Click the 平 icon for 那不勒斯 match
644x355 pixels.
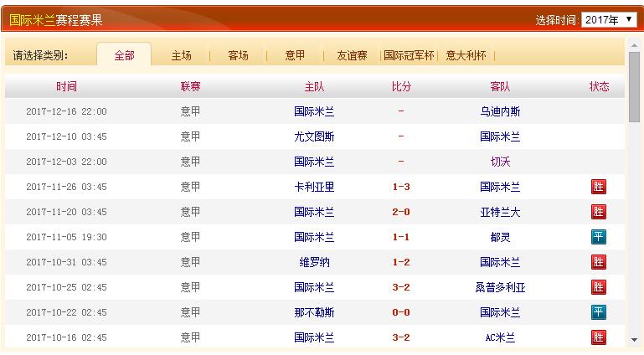[599, 312]
